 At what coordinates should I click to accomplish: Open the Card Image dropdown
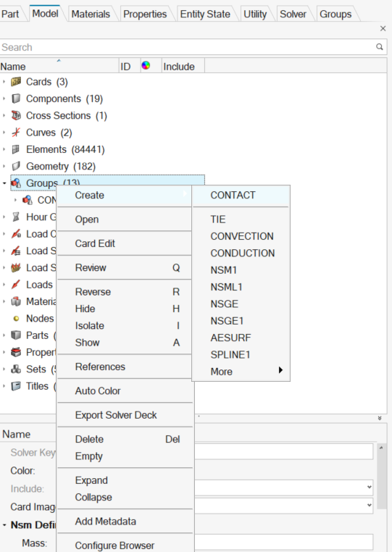click(x=369, y=505)
